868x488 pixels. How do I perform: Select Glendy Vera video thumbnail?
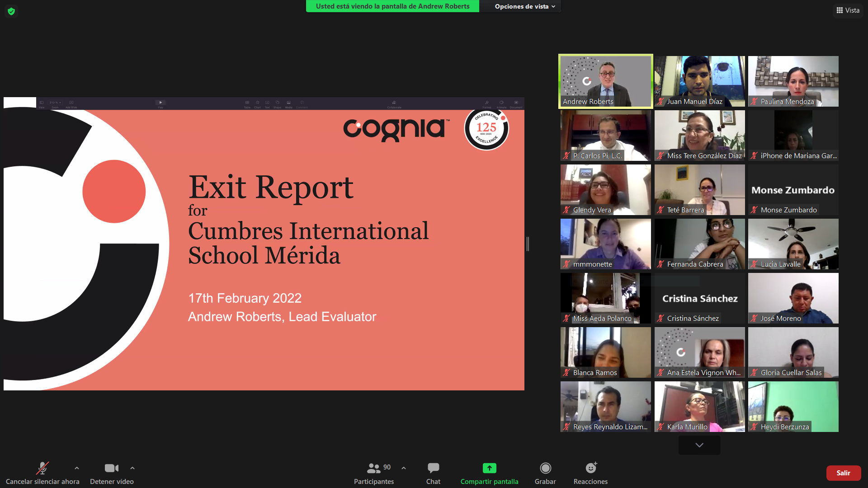(606, 190)
